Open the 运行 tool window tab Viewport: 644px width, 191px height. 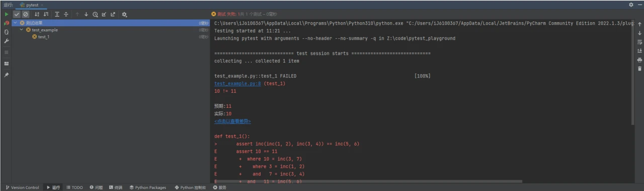[53, 187]
